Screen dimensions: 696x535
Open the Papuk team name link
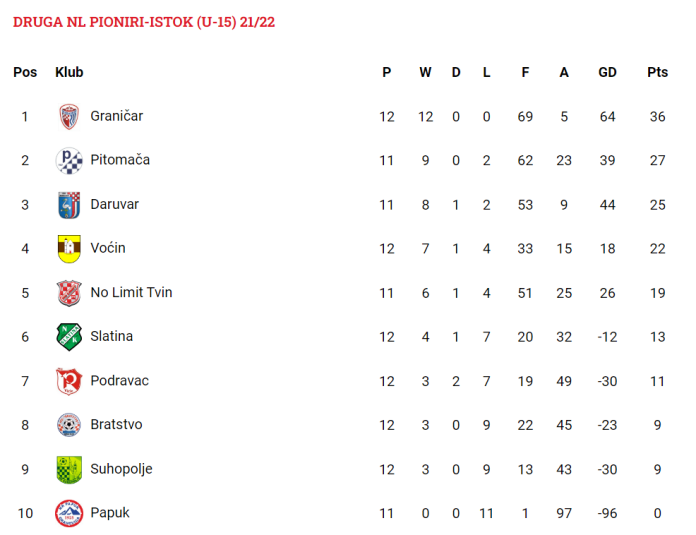(110, 513)
